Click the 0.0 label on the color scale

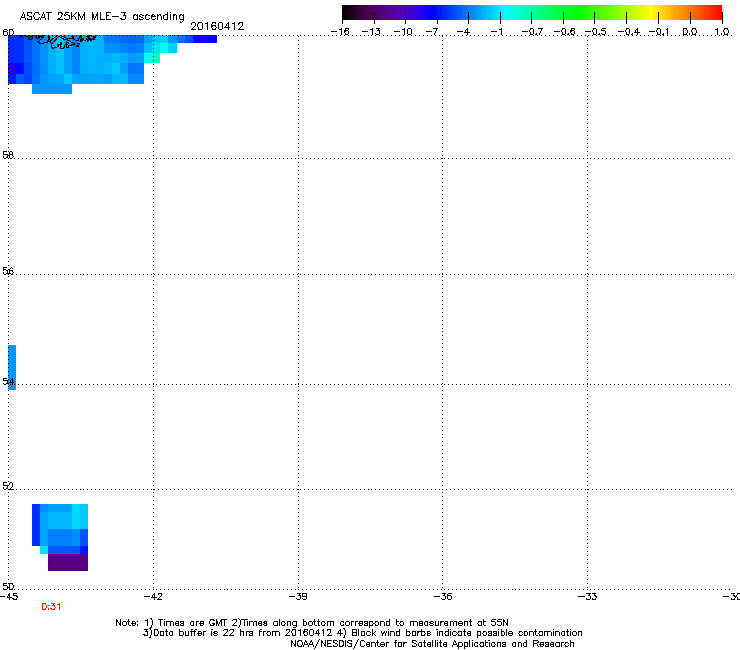click(690, 32)
